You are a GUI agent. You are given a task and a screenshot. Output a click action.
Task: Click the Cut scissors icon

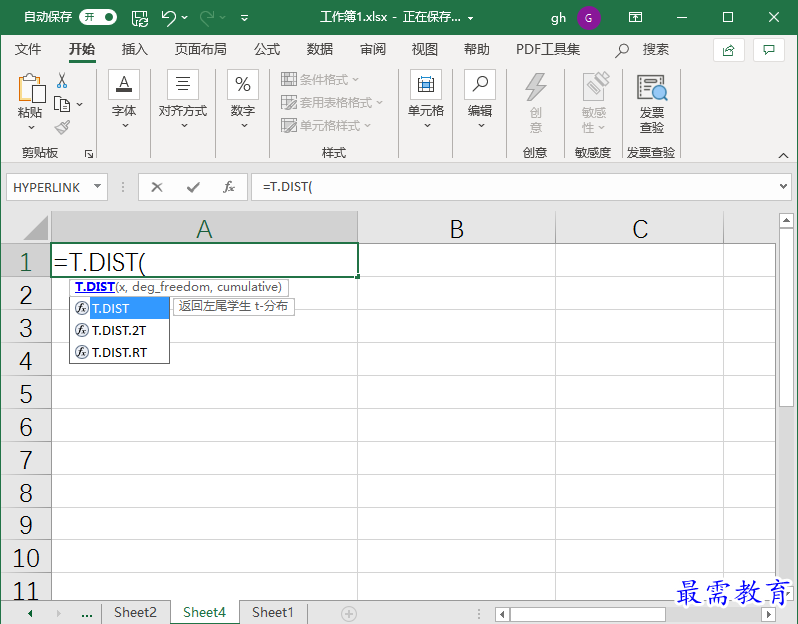pos(62,81)
